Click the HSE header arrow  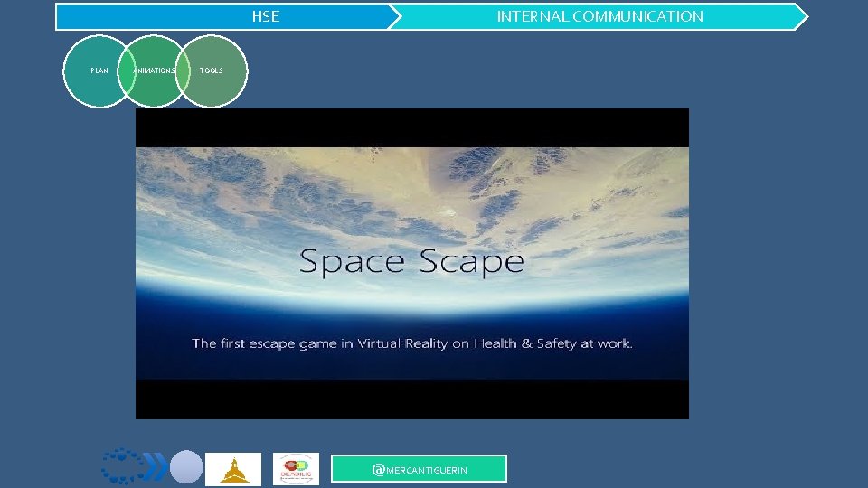coord(228,16)
